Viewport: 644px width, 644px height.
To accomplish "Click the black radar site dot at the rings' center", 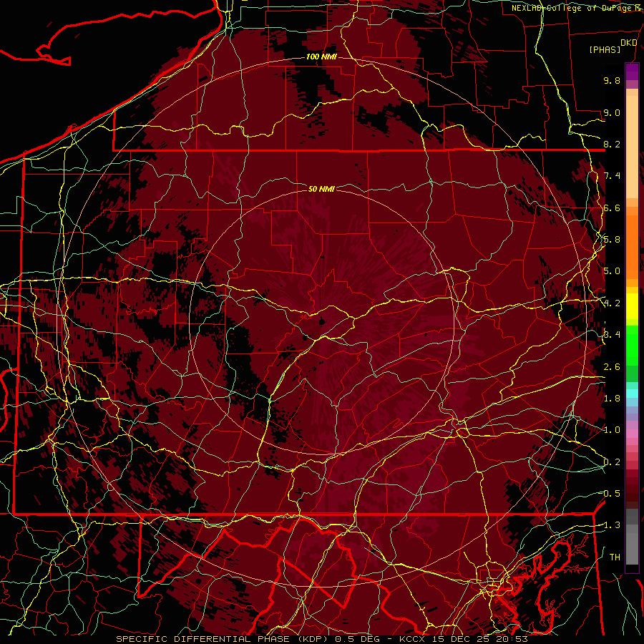I will [322, 322].
